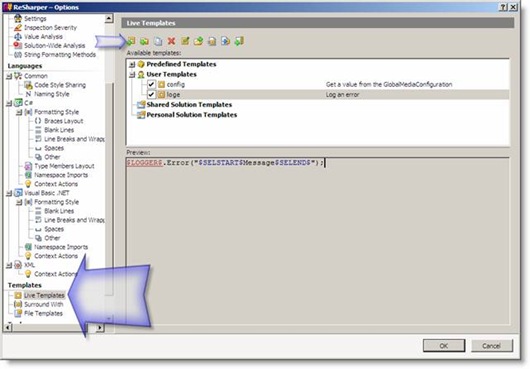This screenshot has height=369, width=530.
Task: Click the last toolbar icon with green arrow
Action: click(239, 41)
